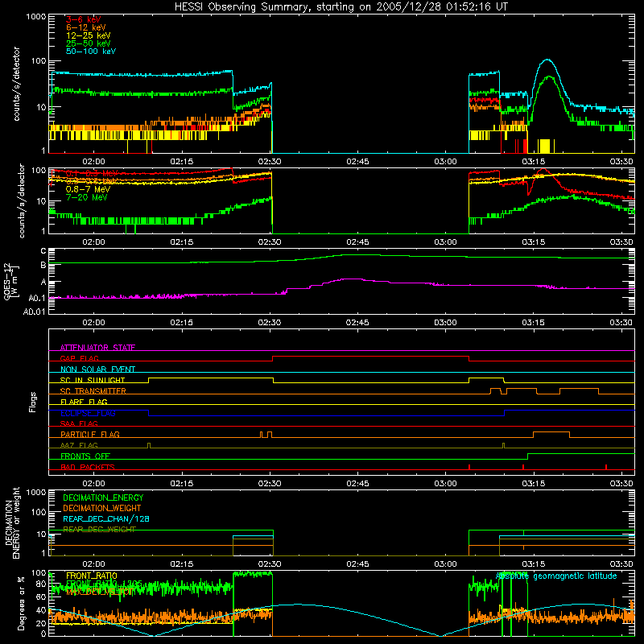
Task: Click the DECIMATION_ENERGY legend label
Action: [x=103, y=497]
